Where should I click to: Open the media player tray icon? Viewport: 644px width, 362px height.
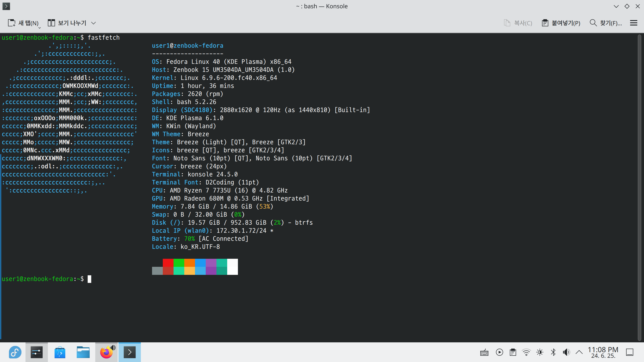click(x=499, y=352)
